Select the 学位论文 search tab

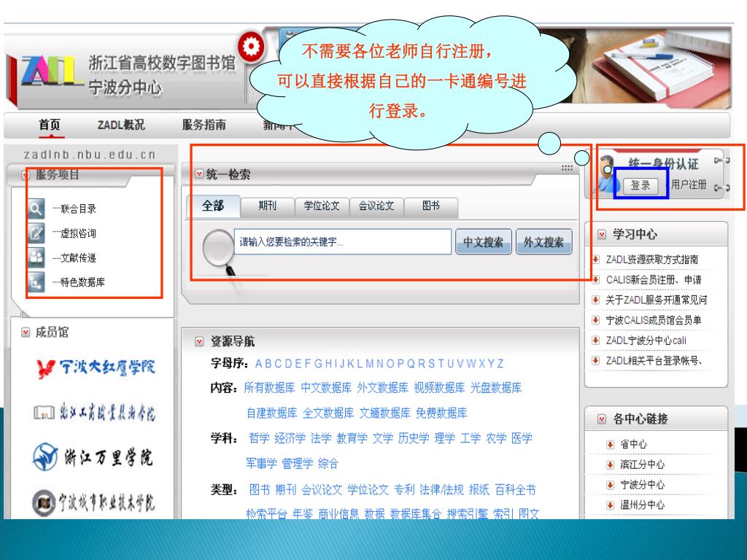point(322,206)
